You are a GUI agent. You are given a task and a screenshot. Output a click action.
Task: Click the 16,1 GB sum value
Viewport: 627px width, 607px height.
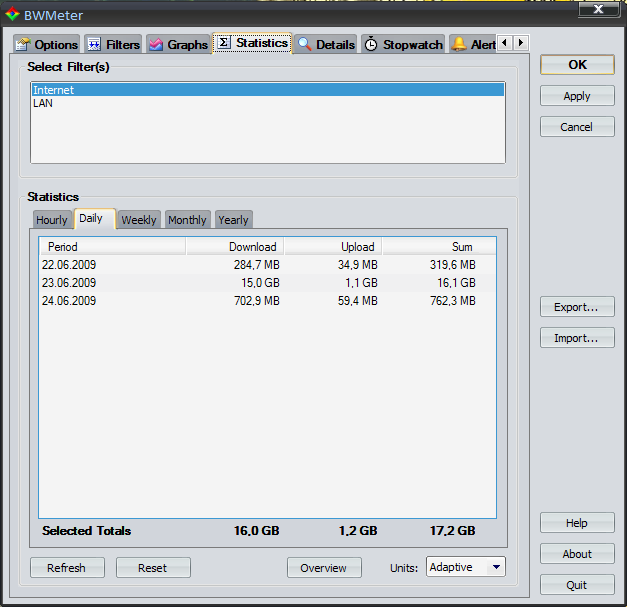(456, 283)
